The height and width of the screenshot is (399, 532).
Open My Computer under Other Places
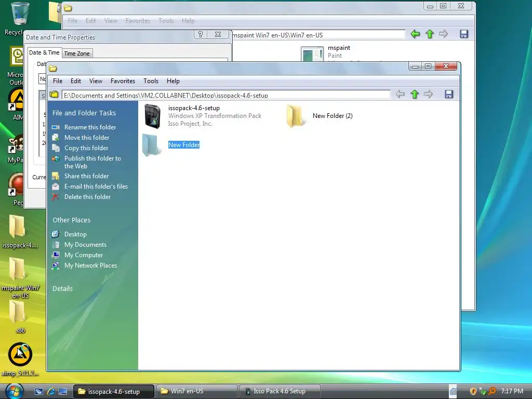point(84,255)
